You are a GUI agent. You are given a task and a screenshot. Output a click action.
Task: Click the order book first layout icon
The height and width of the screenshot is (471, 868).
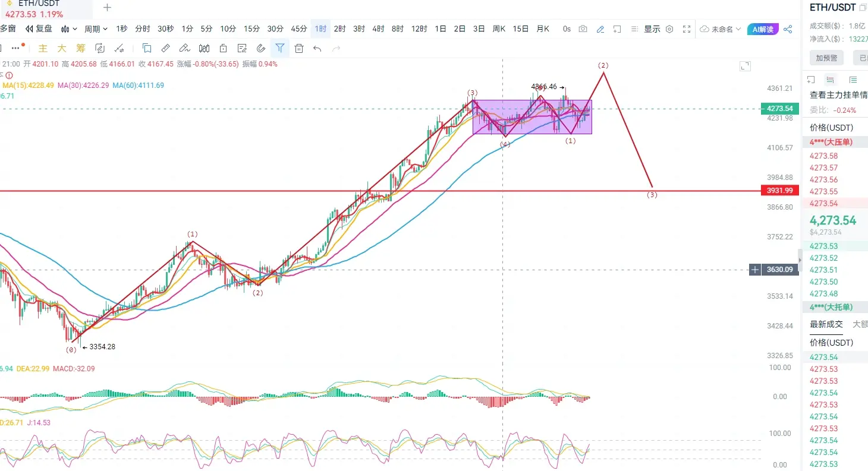tap(811, 80)
